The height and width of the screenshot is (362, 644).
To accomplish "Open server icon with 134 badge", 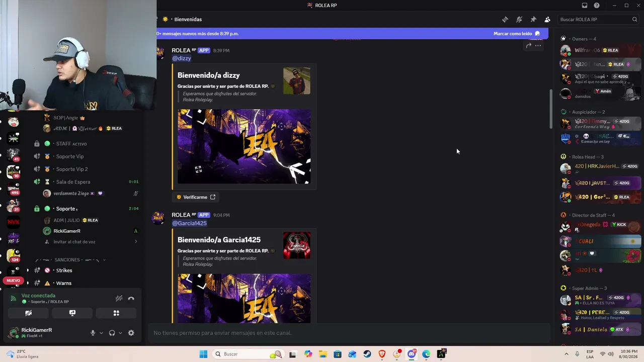I will (x=14, y=255).
